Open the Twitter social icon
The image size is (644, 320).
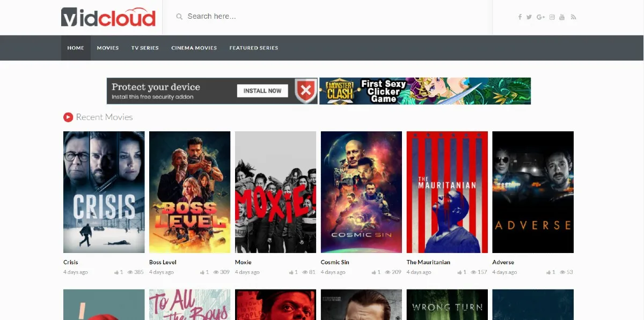point(529,17)
